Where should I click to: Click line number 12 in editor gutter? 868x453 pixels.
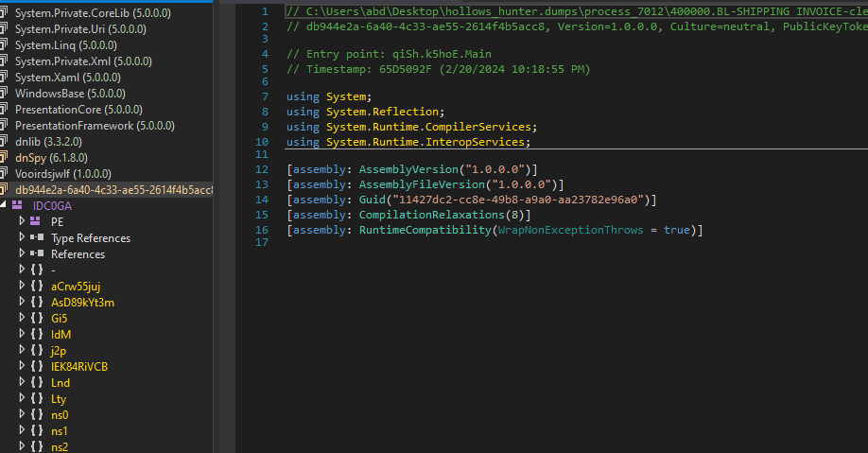point(262,169)
